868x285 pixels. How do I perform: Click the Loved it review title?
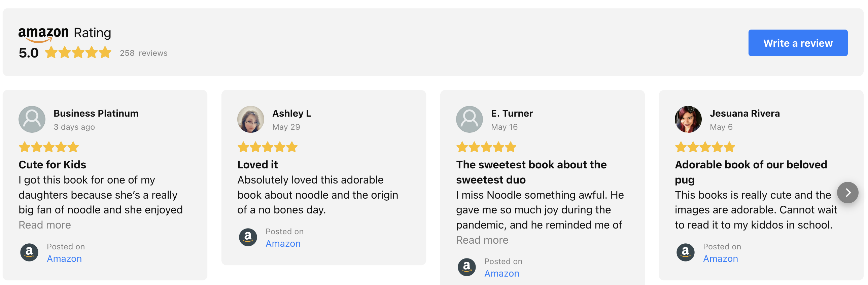[x=257, y=165]
